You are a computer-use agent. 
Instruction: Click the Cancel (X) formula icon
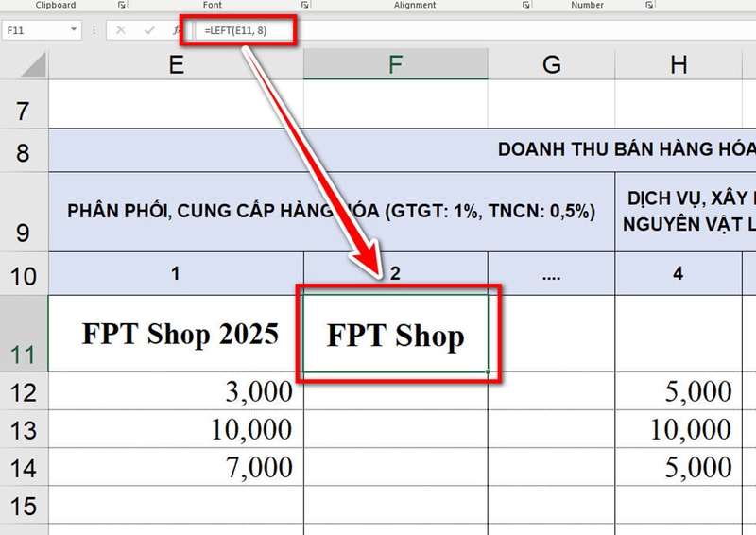(121, 30)
